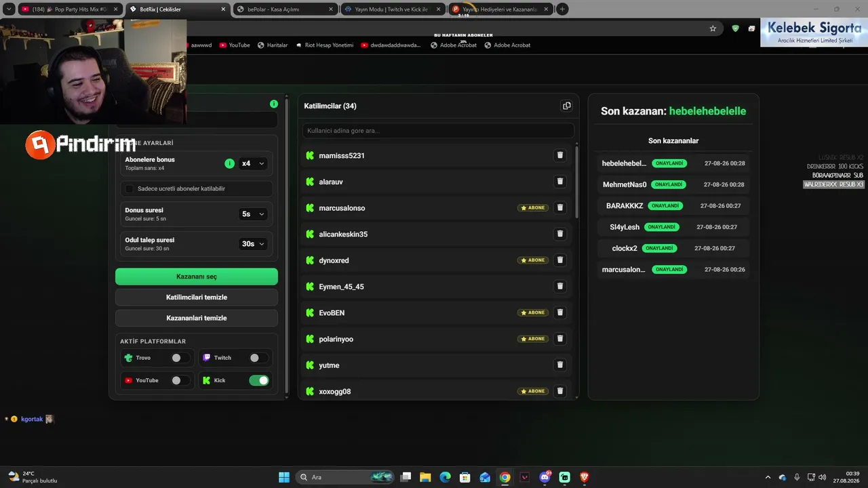Open a new browser tab
This screenshot has height=488, width=868.
point(562,9)
